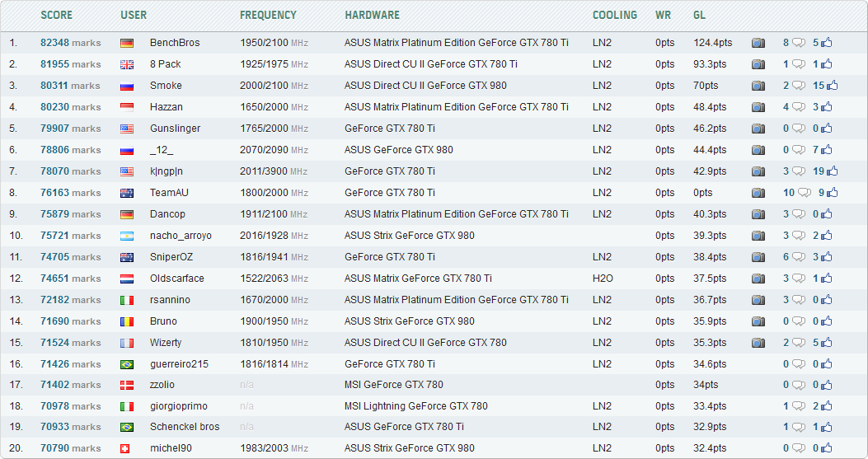
Task: Open camera icon in Oldscarface row
Action: (x=758, y=279)
